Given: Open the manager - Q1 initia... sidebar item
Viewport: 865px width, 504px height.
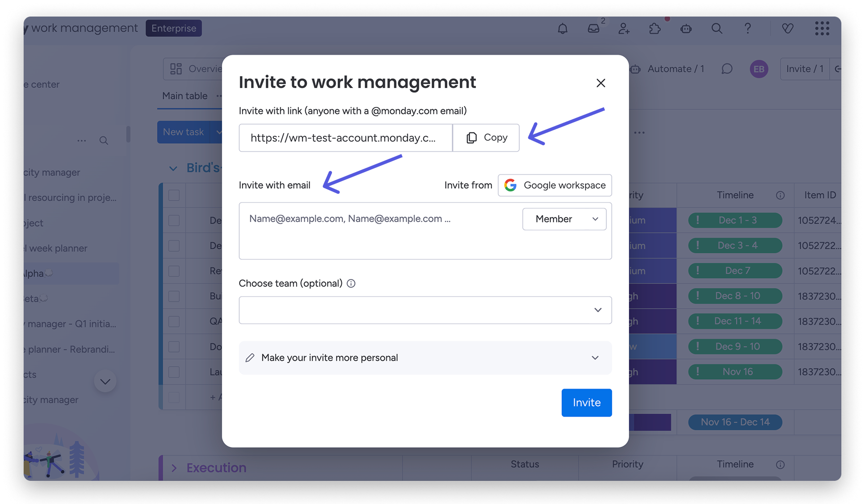Looking at the screenshot, I should pos(71,324).
